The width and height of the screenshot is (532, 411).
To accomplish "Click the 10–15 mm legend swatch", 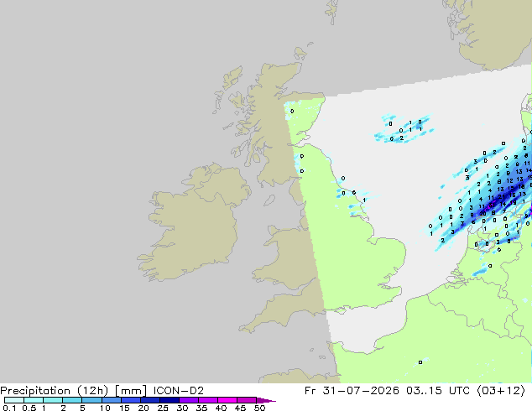I will tap(111, 400).
